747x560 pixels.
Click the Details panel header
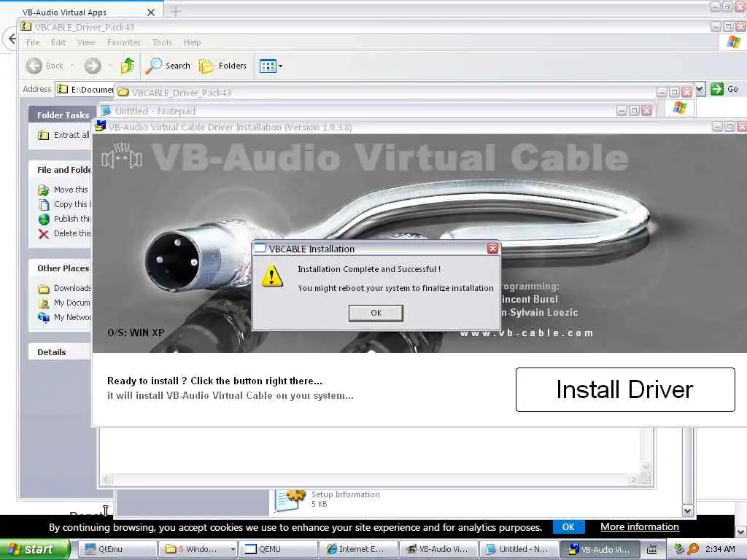59,352
